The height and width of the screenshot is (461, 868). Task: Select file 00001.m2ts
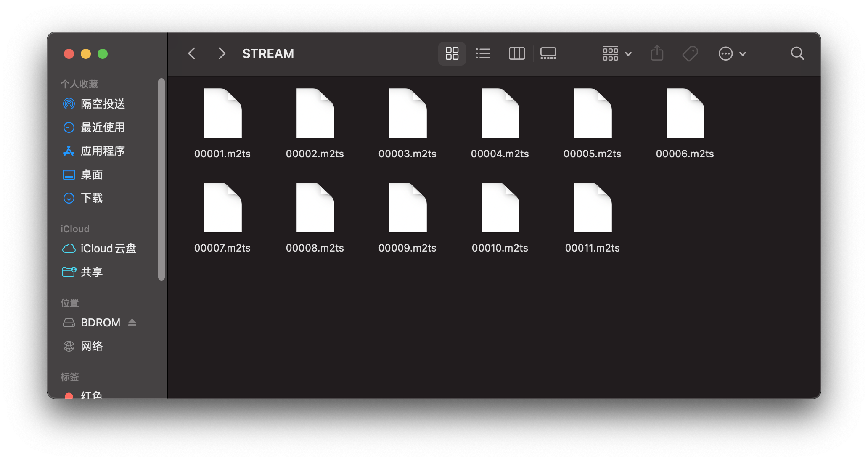tap(222, 114)
